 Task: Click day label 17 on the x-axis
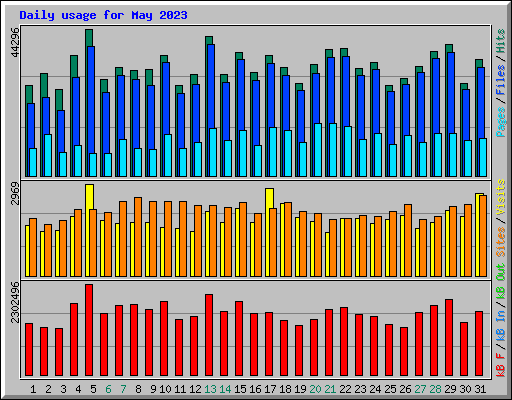(x=270, y=389)
